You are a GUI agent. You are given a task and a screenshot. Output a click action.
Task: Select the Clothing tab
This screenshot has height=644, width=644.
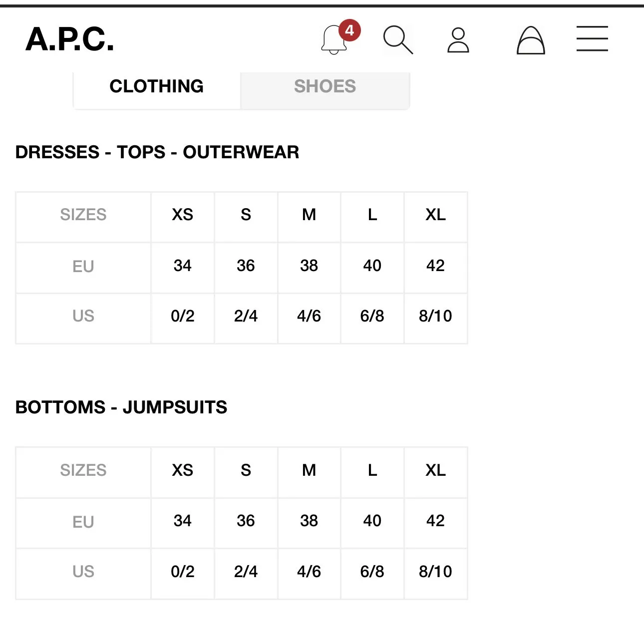[x=156, y=86]
